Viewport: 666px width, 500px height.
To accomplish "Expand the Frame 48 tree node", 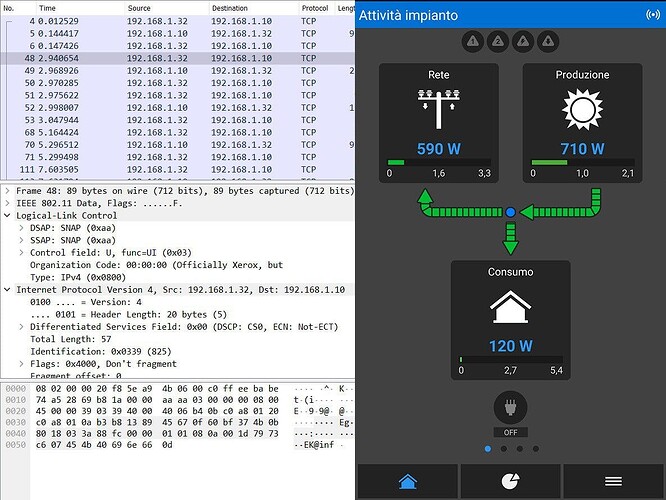I will [x=9, y=190].
